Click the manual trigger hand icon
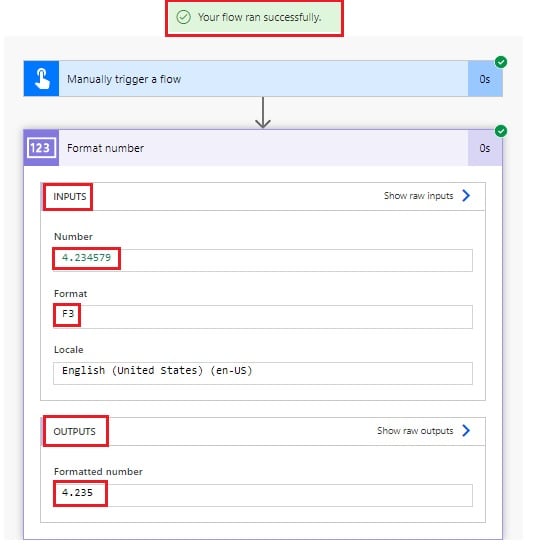535x553 pixels. (42, 78)
